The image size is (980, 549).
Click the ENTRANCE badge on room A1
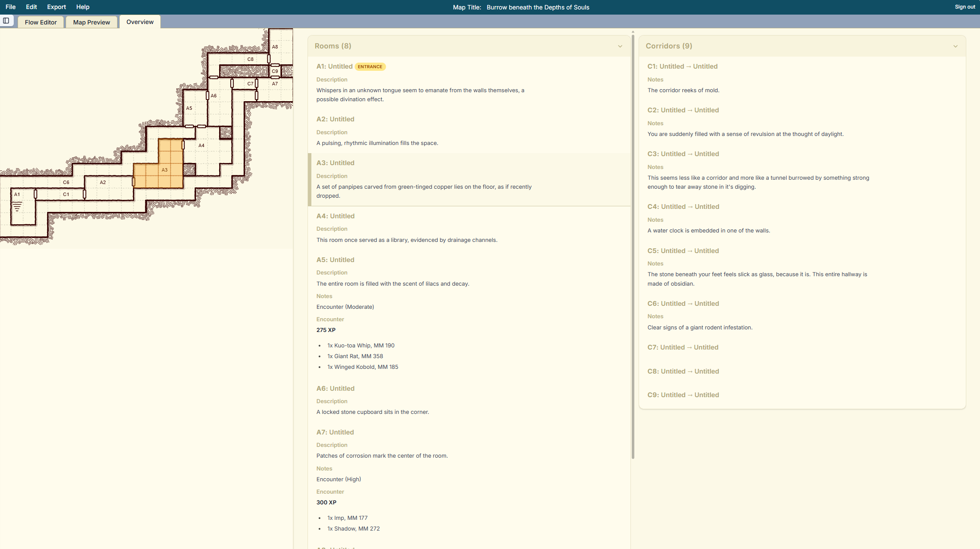pyautogui.click(x=370, y=66)
